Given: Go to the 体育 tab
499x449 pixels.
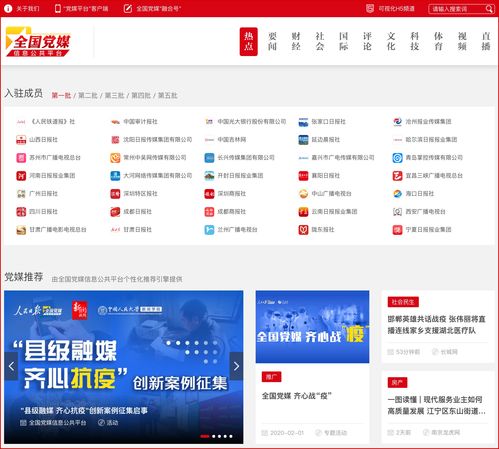Looking at the screenshot, I should 438,41.
